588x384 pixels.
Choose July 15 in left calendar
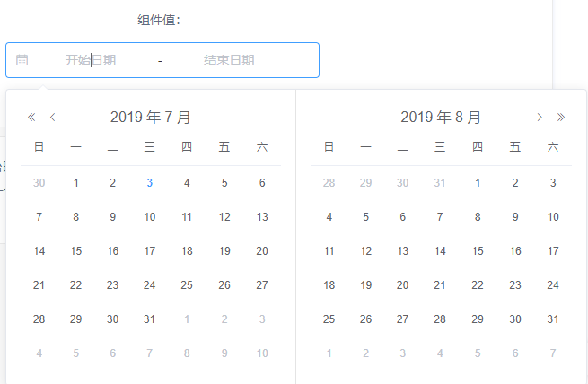point(75,251)
